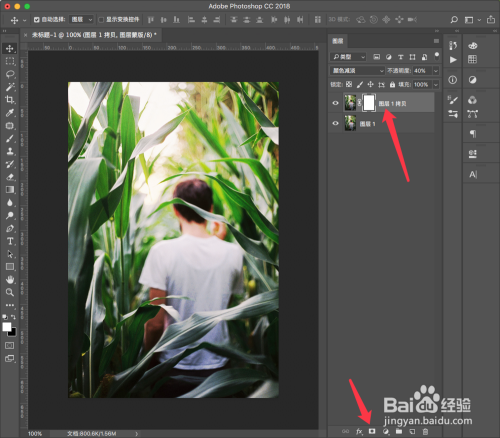Click the Add Layer Mask button

point(372,431)
